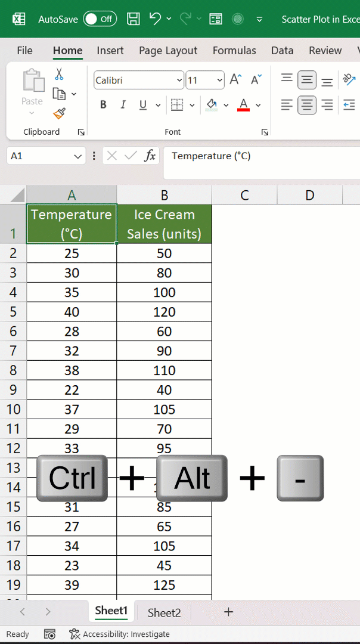
Task: Click the Increase Font Size icon
Action: click(235, 79)
